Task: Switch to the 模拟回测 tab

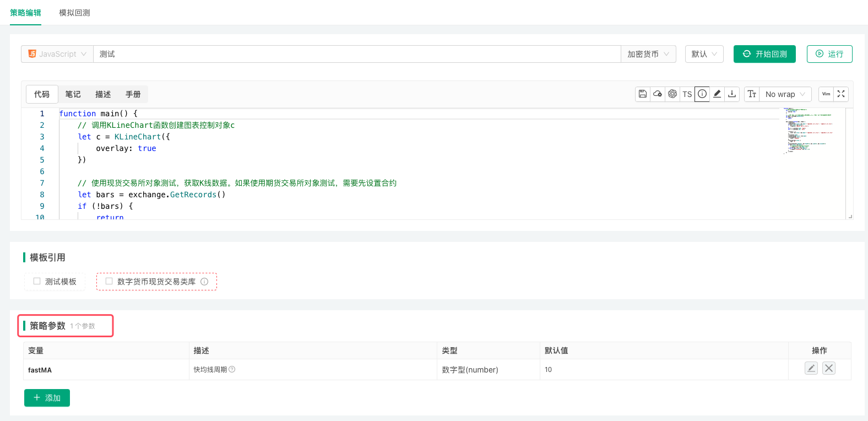Action: [x=75, y=13]
